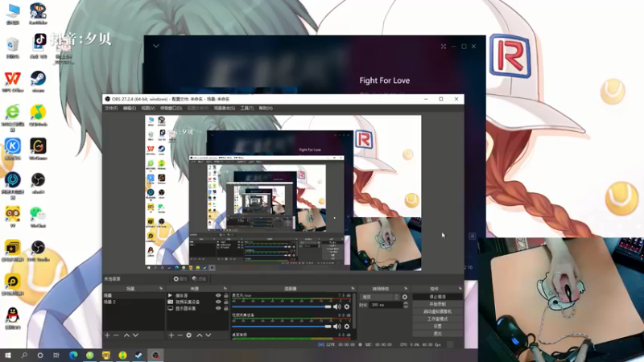The width and height of the screenshot is (644, 362).
Task: Click the 300 ms transition duration field
Action: [x=386, y=305]
